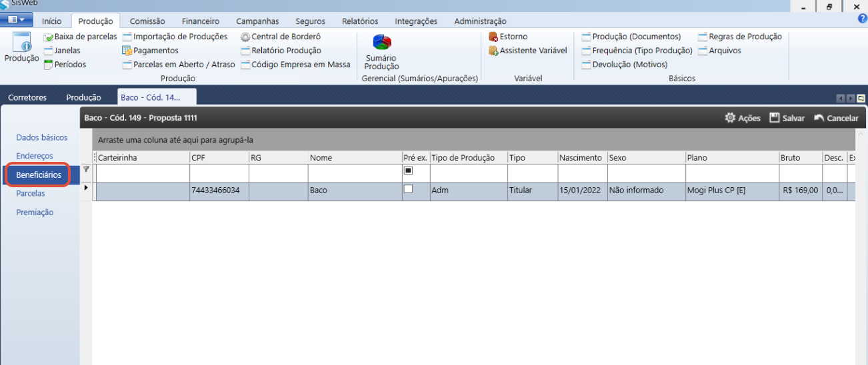Click the Plano filter input field
Viewport: 868px width, 365px height.
732,173
